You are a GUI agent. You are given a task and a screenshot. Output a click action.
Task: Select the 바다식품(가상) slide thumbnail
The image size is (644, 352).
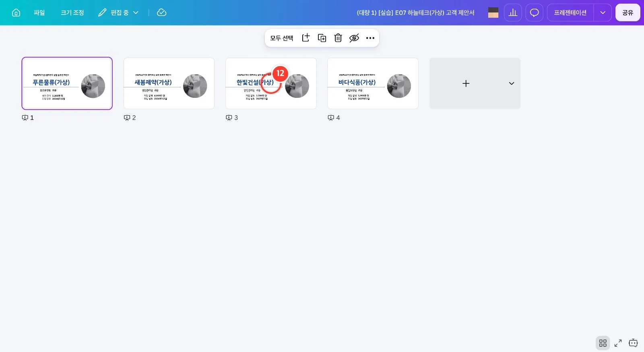pos(373,83)
